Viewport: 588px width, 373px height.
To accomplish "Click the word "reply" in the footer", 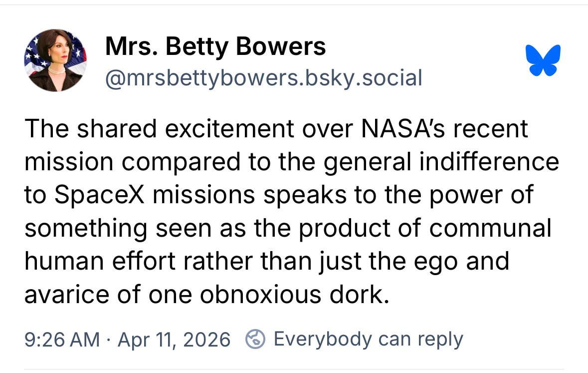I will (x=440, y=340).
